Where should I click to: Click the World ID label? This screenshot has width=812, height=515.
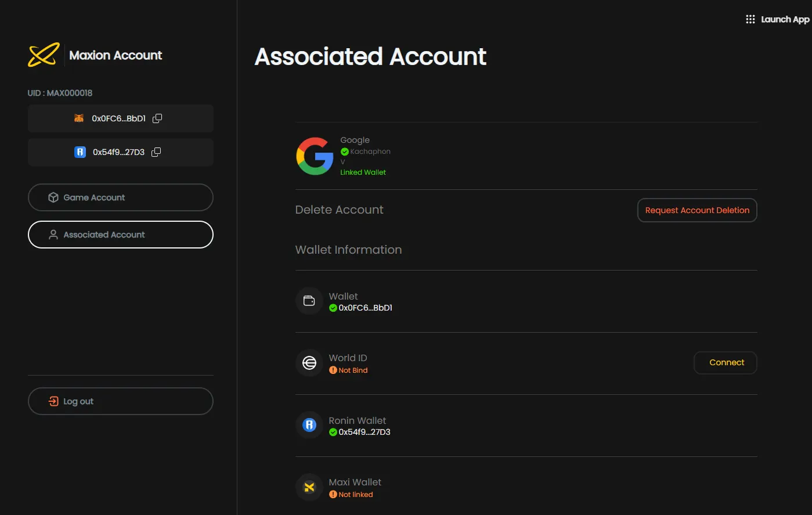tap(348, 358)
